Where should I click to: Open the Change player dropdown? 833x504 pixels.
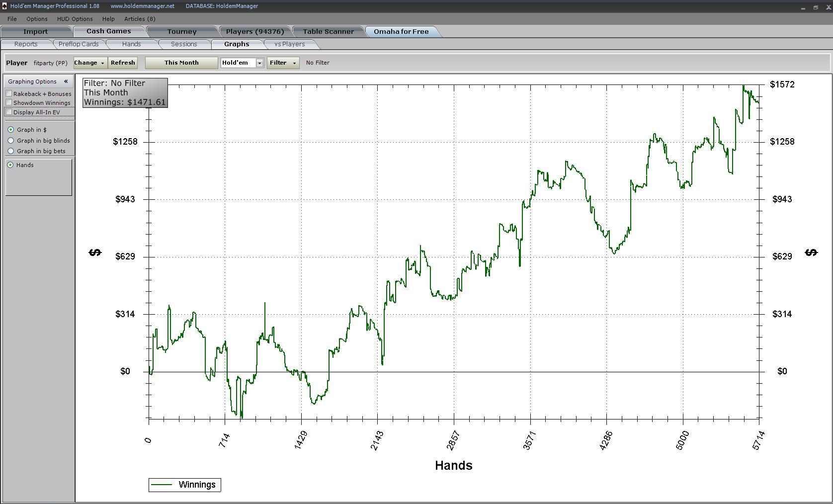click(90, 63)
